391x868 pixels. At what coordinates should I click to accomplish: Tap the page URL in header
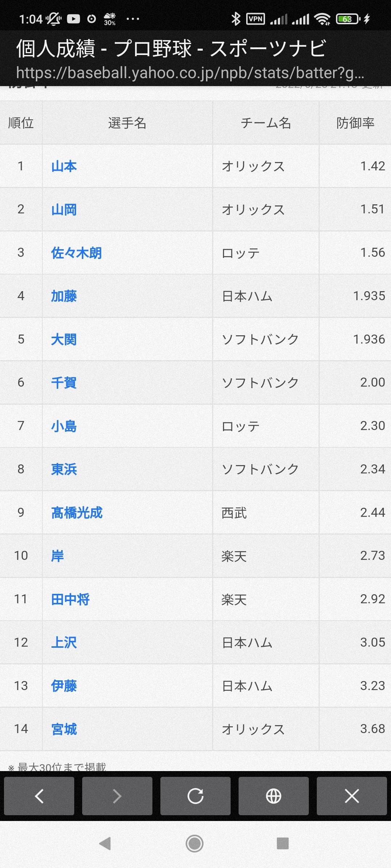point(190,73)
